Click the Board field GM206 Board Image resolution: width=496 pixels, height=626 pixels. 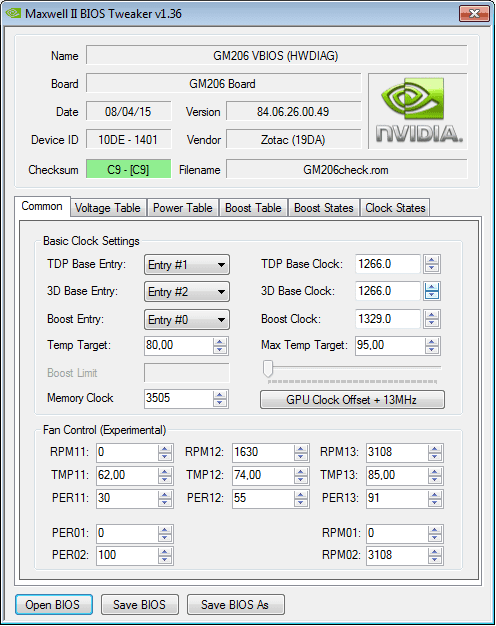click(x=223, y=83)
